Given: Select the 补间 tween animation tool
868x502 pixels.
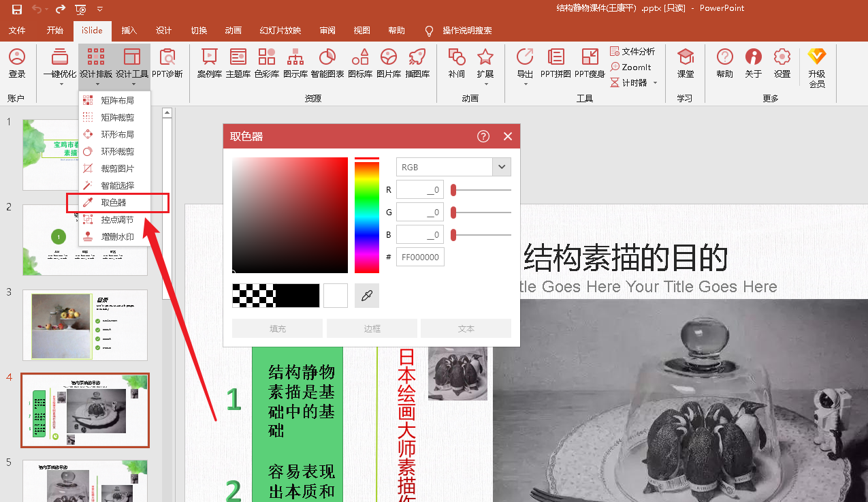Looking at the screenshot, I should tap(457, 63).
